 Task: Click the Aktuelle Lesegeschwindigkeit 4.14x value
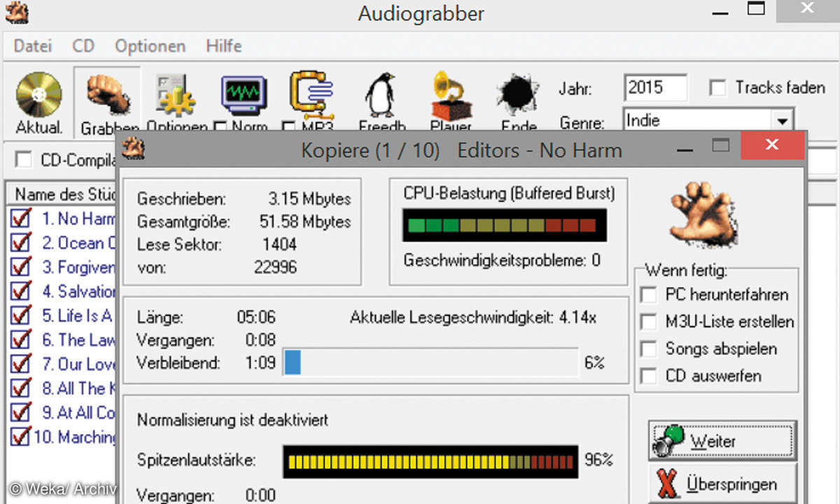577,318
